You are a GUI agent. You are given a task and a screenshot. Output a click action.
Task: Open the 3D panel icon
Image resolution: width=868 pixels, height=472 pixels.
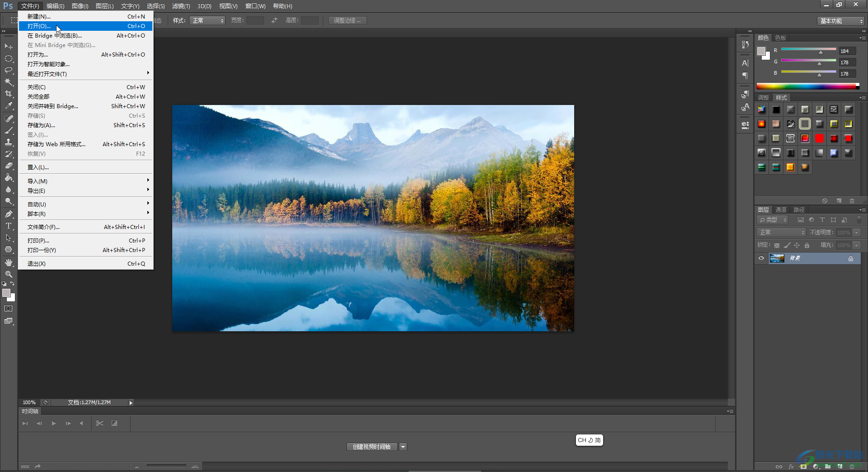coord(745,124)
